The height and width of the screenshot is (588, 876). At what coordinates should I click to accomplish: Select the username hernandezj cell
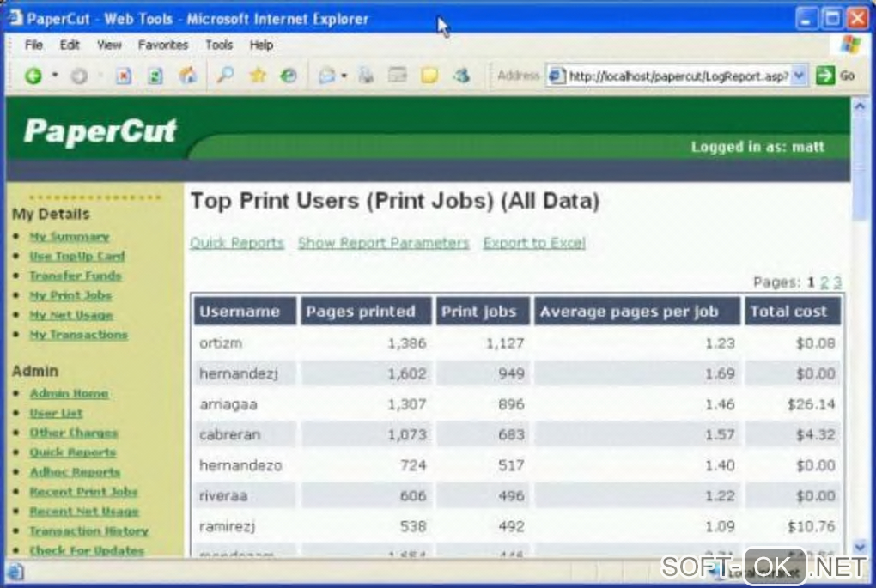pos(245,373)
